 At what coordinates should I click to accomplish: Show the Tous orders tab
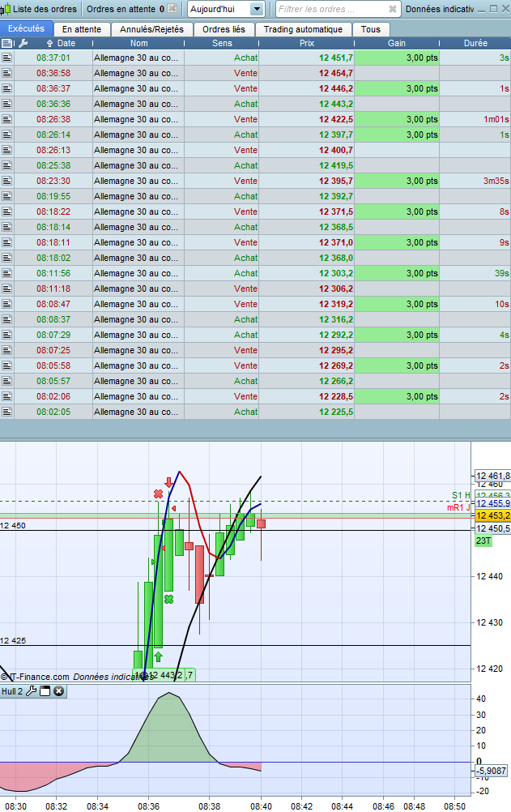point(371,29)
